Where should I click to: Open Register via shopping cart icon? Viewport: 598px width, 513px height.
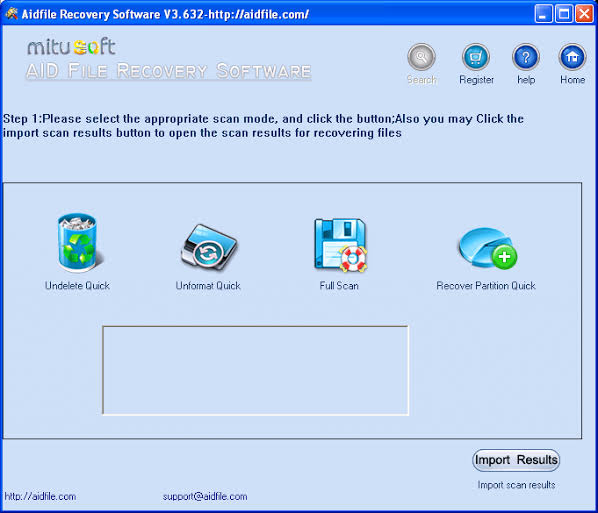tap(476, 57)
